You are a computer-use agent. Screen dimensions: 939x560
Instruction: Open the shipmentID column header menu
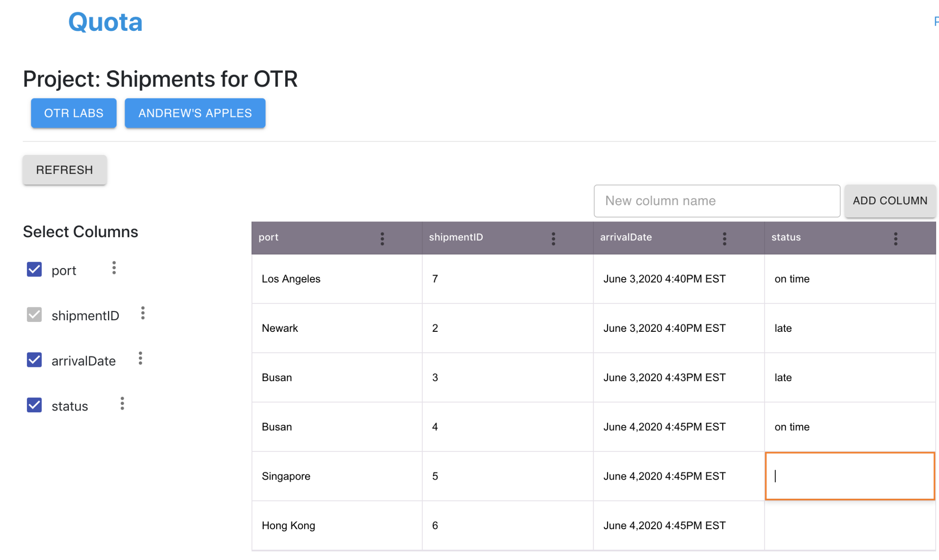point(553,238)
